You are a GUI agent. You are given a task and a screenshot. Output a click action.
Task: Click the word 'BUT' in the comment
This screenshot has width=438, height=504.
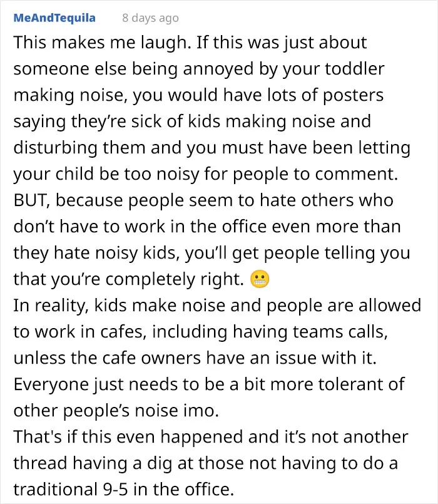click(31, 200)
